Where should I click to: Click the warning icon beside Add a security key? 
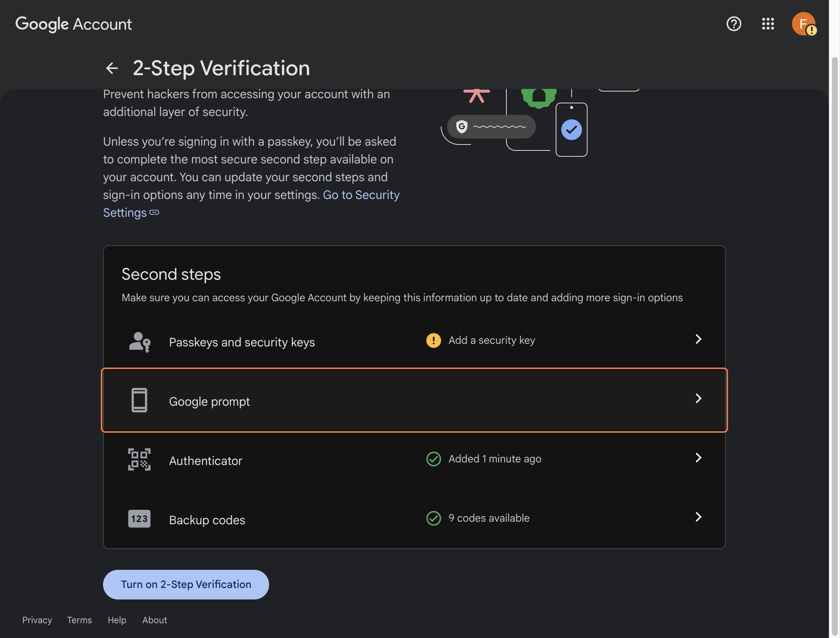click(x=433, y=340)
